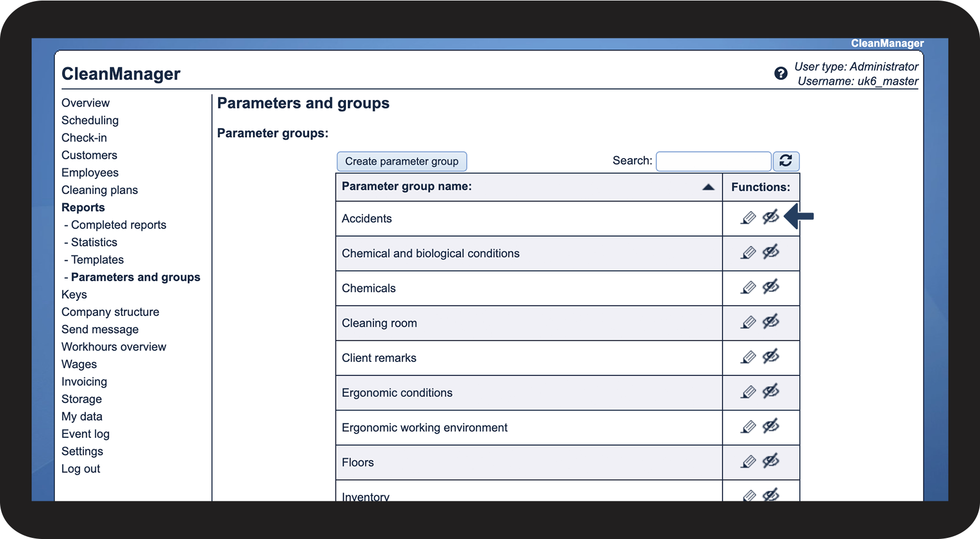Click the pencil icon for Floors

(748, 462)
